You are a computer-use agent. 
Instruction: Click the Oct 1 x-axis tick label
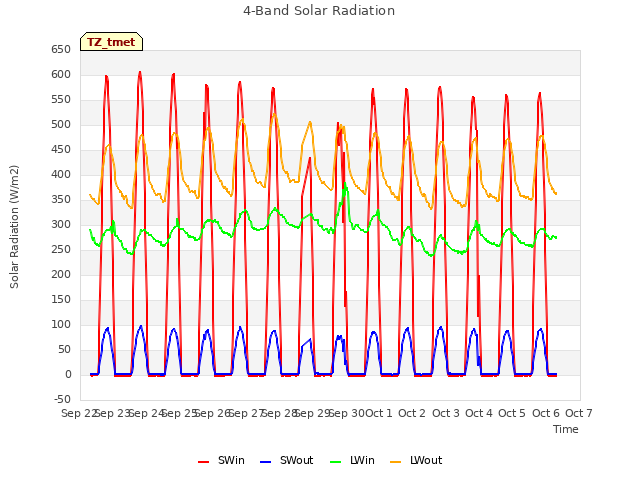tap(378, 413)
